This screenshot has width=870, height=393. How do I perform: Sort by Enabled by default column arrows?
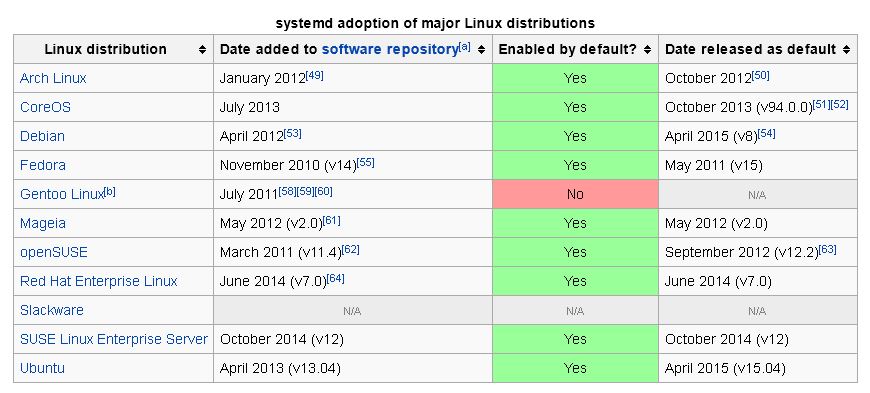[647, 50]
